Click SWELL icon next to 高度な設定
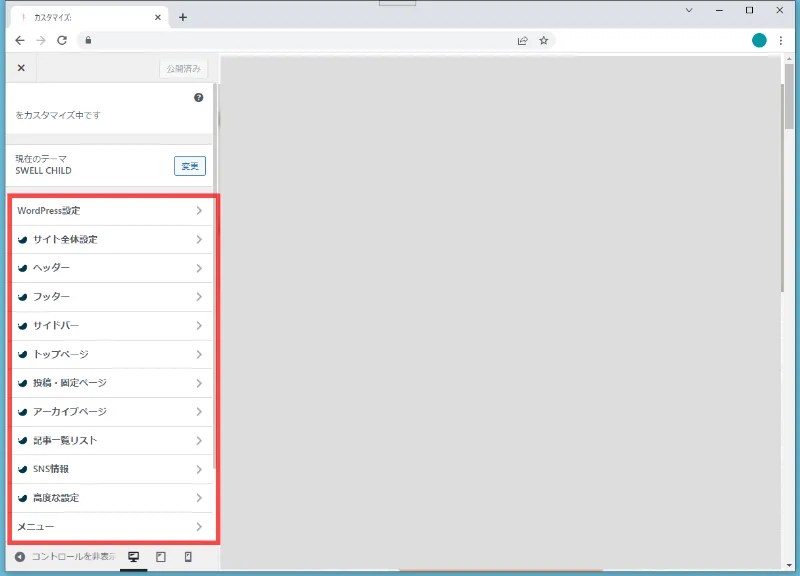The image size is (800, 576). pyautogui.click(x=22, y=498)
